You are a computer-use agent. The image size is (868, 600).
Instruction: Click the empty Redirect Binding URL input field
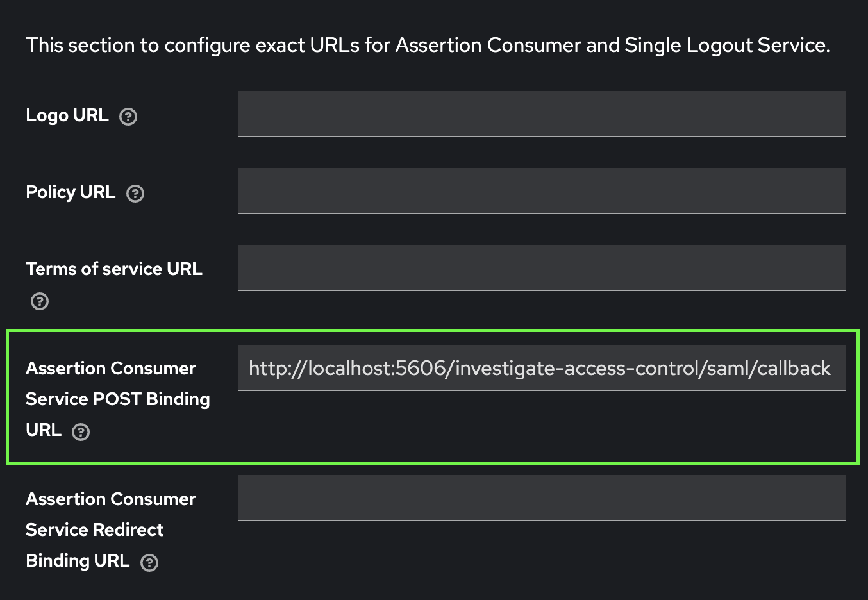pos(542,497)
